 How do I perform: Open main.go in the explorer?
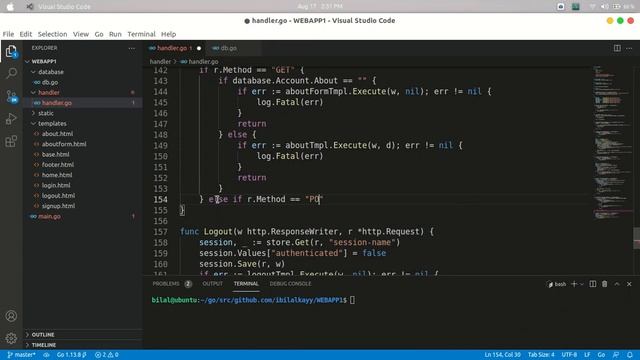coord(82,216)
